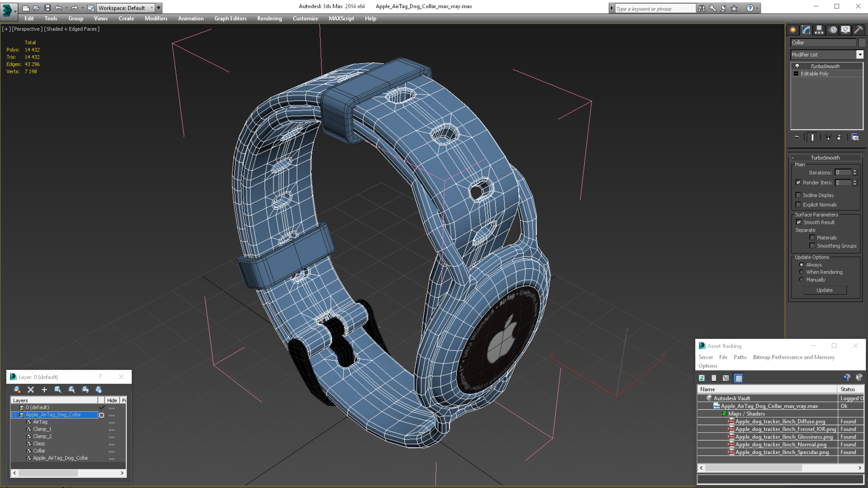Open the MAXScript menu
The width and height of the screenshot is (868, 488).
[x=341, y=18]
